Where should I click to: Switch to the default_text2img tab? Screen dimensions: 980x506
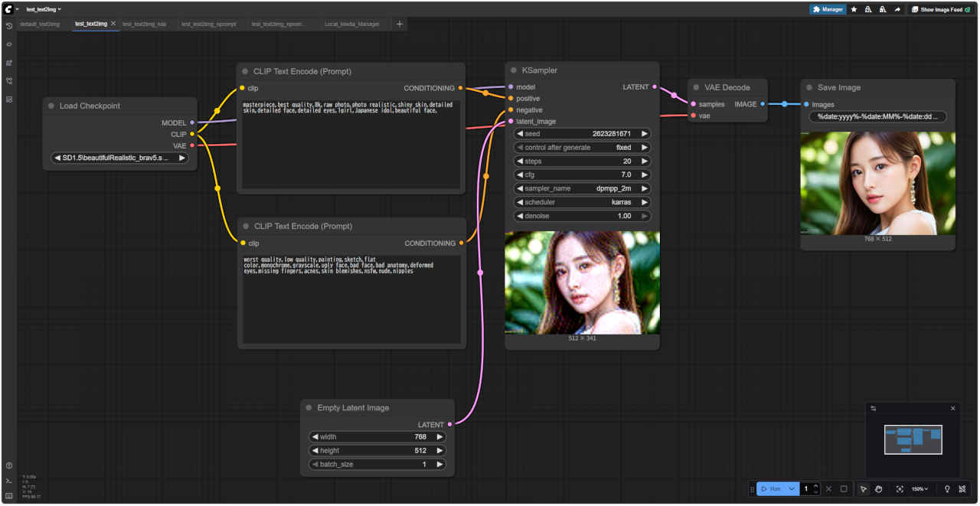40,24
